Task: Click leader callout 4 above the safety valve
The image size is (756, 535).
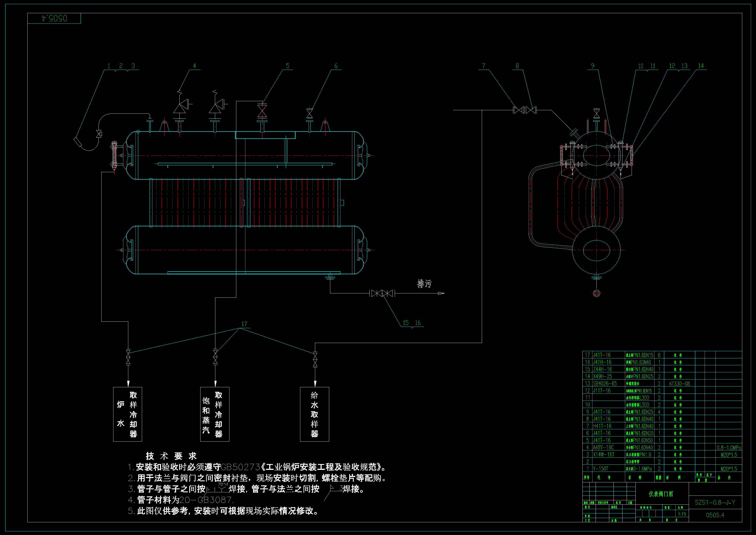Action: (x=194, y=66)
